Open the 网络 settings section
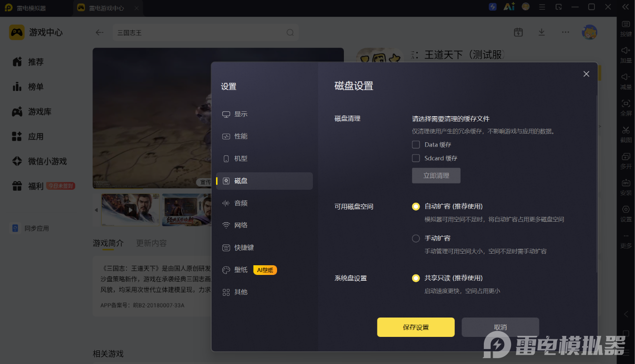635x364 pixels. tap(264, 226)
